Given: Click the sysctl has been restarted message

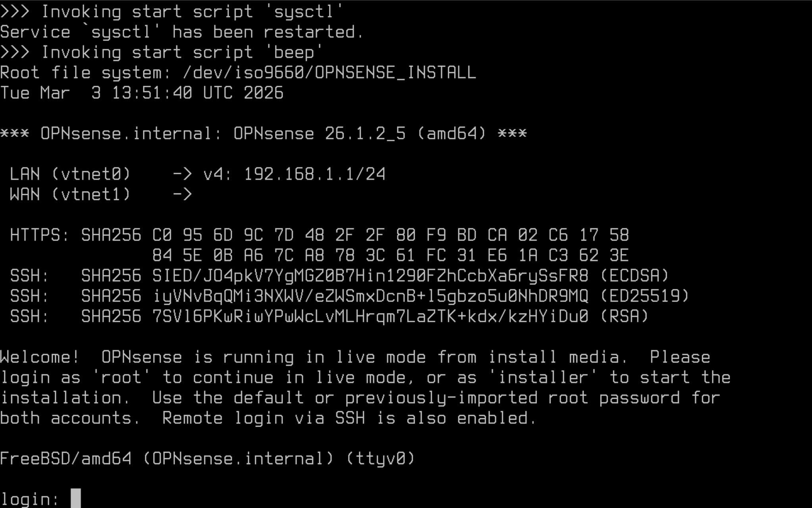Looking at the screenshot, I should coord(182,32).
